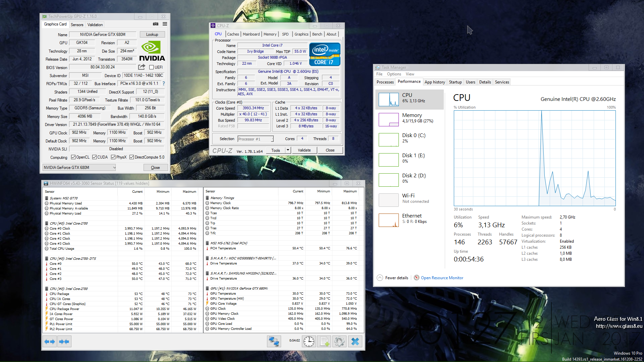Click Resource Monitor icon in Task Manager
This screenshot has width=644, height=362.
point(417,278)
